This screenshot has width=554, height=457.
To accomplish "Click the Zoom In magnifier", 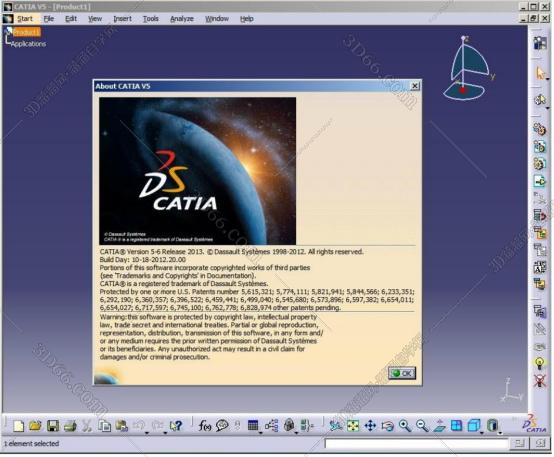I will click(405, 426).
